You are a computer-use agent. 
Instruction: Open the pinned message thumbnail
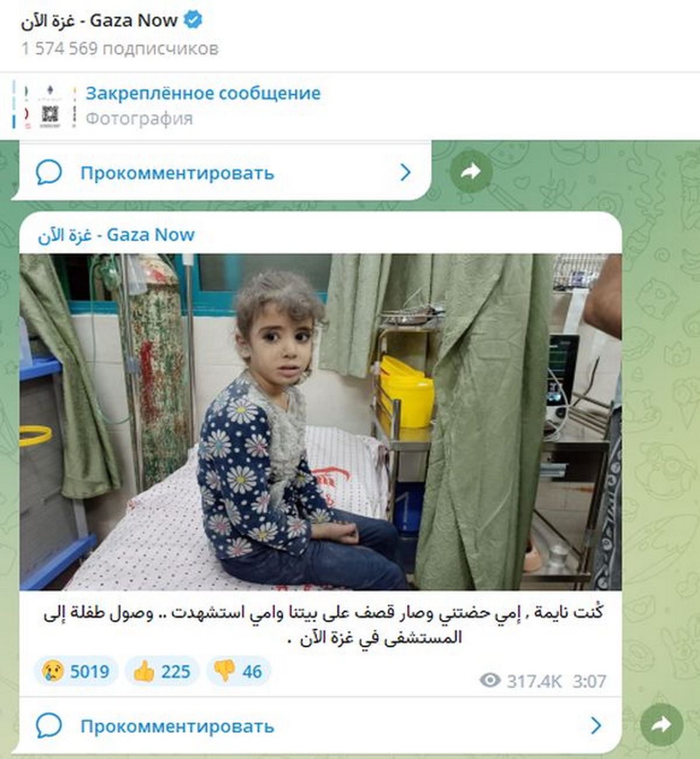point(50,106)
